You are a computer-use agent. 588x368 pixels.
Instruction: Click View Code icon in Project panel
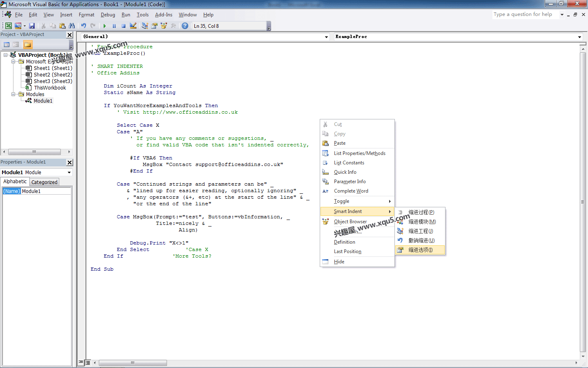click(x=7, y=45)
